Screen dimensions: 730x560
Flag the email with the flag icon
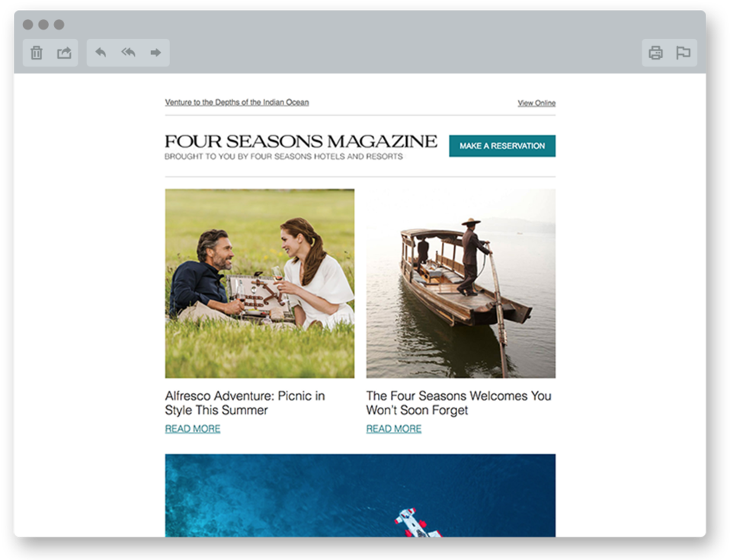pos(683,53)
